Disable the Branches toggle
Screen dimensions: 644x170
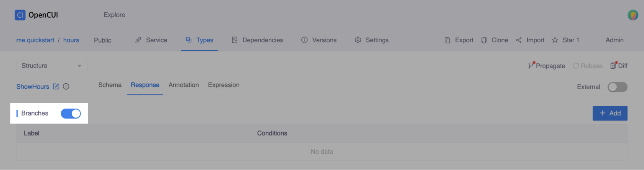click(x=71, y=113)
